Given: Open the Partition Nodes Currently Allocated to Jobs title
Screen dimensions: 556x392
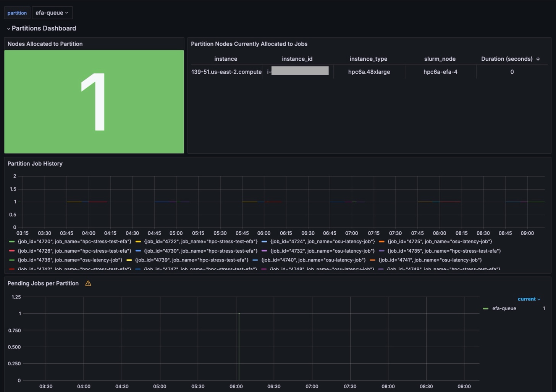Looking at the screenshot, I should point(249,44).
